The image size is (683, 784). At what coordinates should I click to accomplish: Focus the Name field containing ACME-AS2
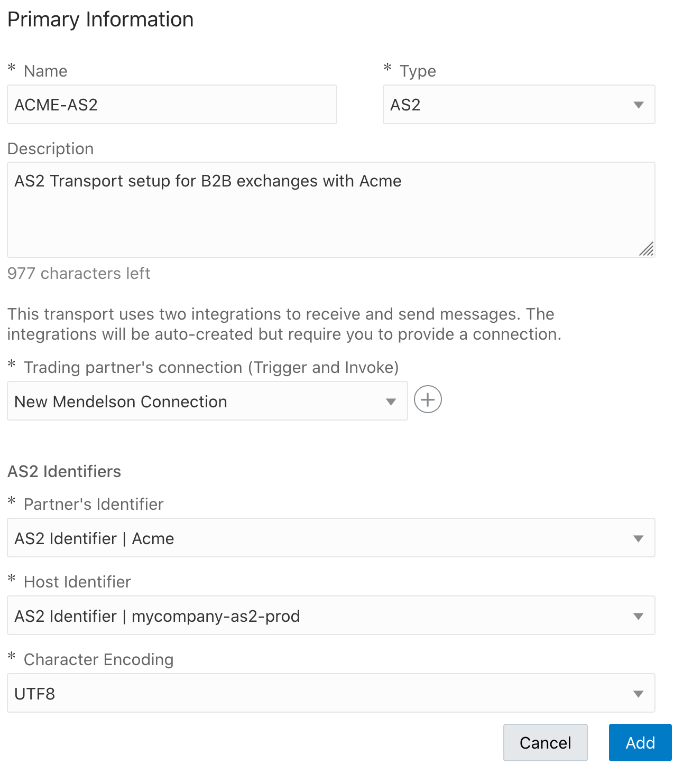(172, 105)
